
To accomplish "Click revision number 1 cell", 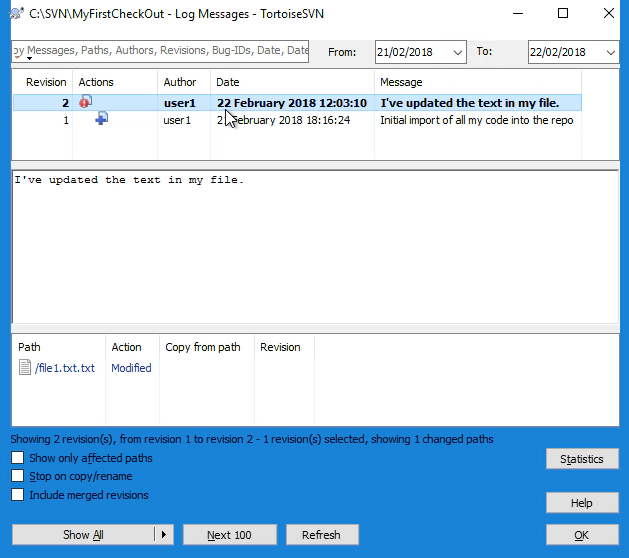I will pyautogui.click(x=66, y=120).
